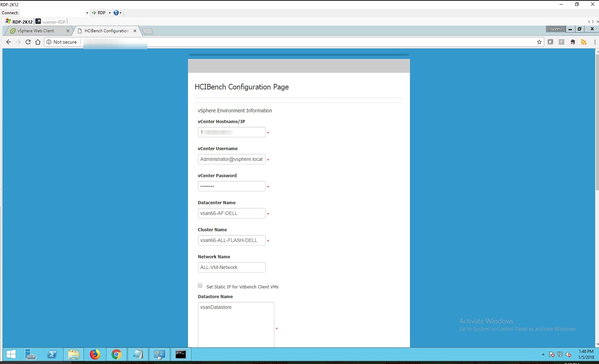Launch Firefox from the taskbar
This screenshot has height=364, width=599.
pos(95,354)
